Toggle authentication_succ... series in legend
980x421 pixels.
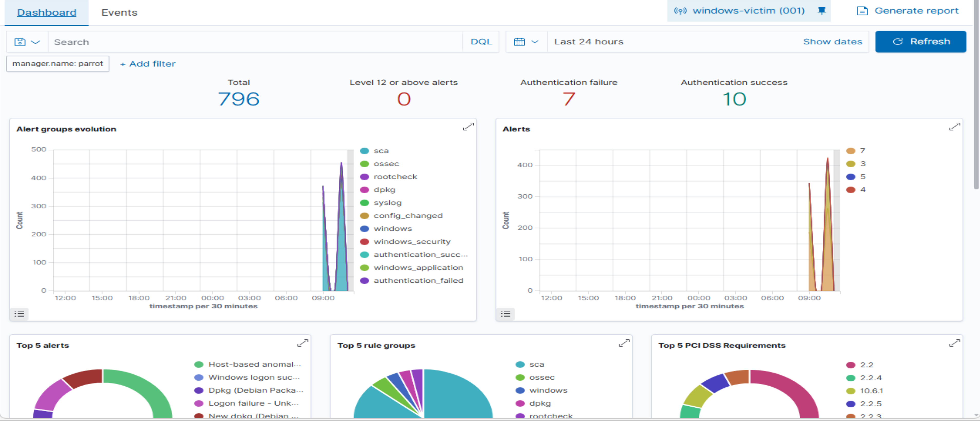click(420, 254)
